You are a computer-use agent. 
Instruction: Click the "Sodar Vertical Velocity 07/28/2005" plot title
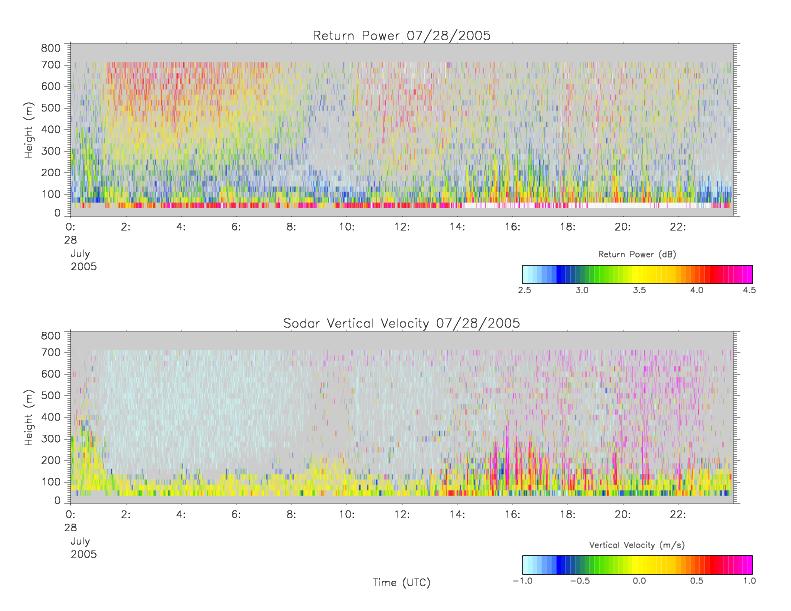point(402,323)
